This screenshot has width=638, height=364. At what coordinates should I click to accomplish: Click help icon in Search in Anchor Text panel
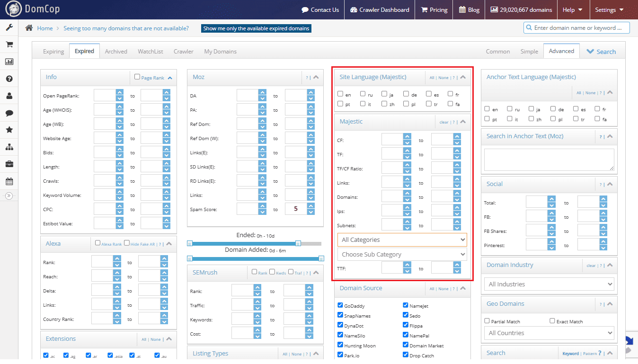pyautogui.click(x=601, y=137)
